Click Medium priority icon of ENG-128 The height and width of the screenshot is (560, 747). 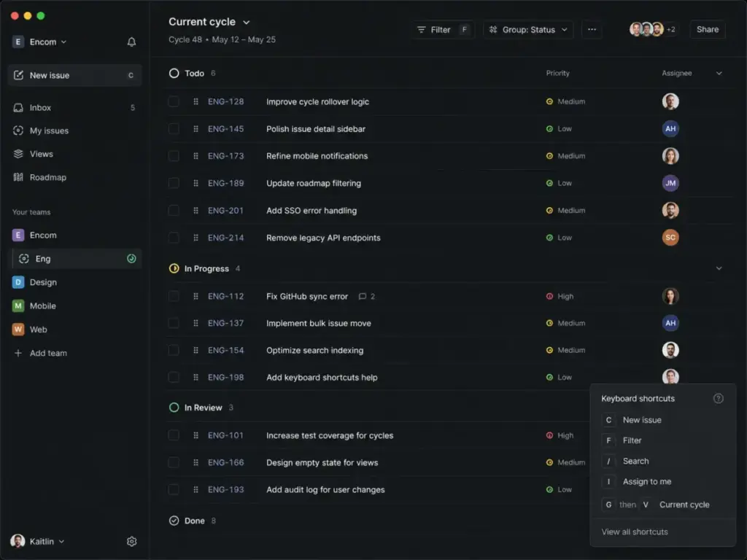(x=549, y=101)
